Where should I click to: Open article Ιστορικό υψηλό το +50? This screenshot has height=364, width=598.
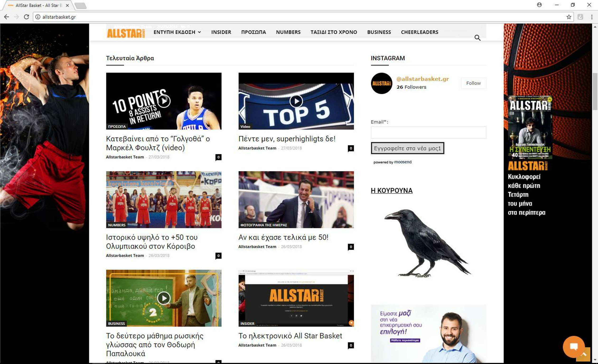tap(152, 242)
